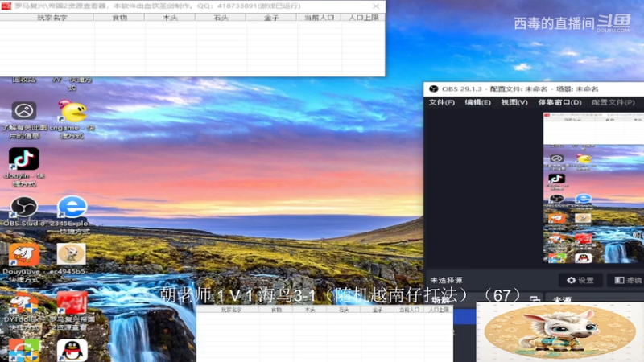This screenshot has height=362, width=644.
Task: Click the OBS logo in the OBS title bar
Action: pyautogui.click(x=433, y=88)
